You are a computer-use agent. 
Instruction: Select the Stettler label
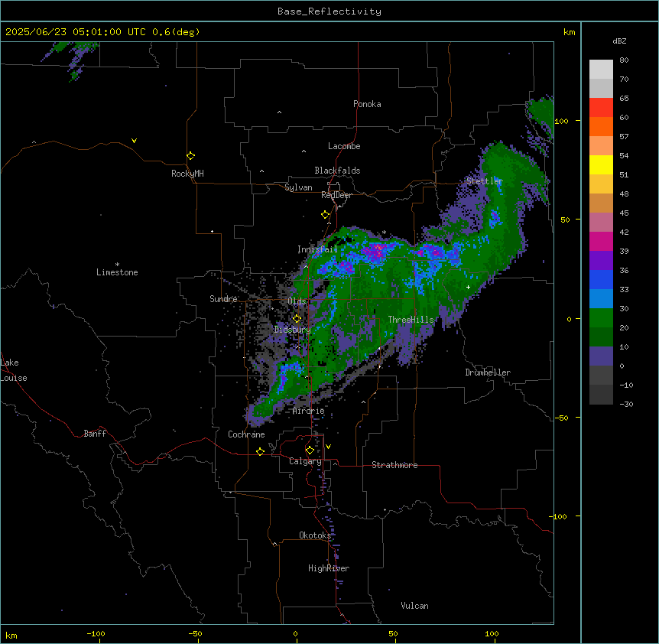[485, 181]
